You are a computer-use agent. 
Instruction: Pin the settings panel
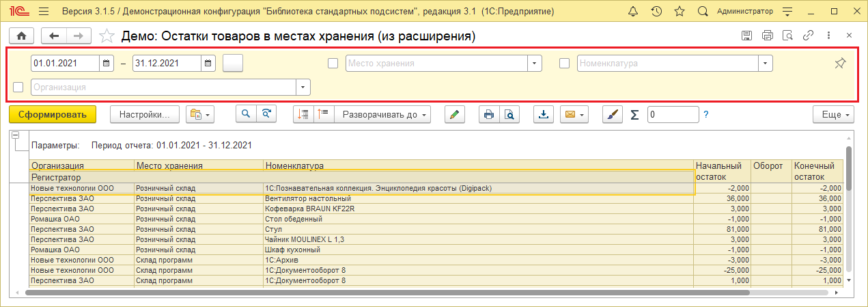point(840,64)
